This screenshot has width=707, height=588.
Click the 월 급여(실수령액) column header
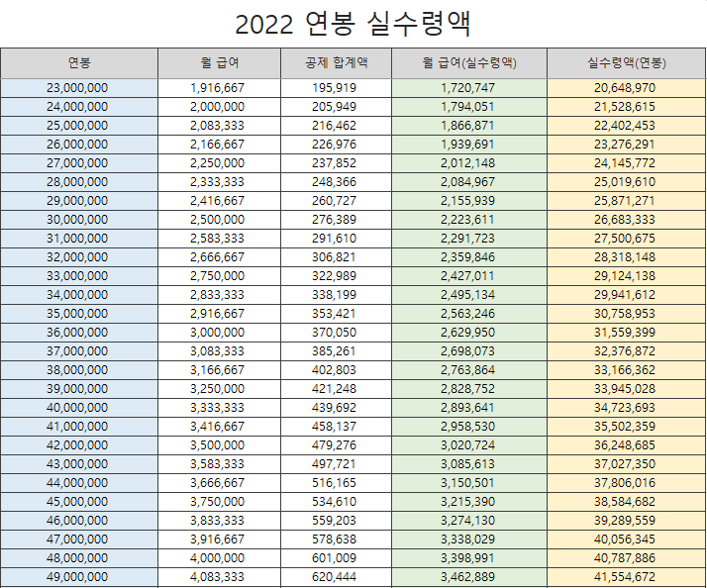469,62
